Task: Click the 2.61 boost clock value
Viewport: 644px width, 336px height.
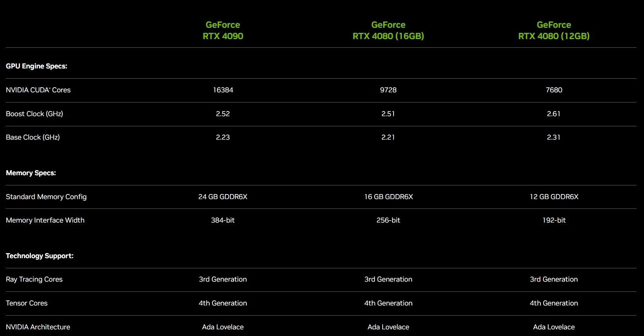Action: 554,114
